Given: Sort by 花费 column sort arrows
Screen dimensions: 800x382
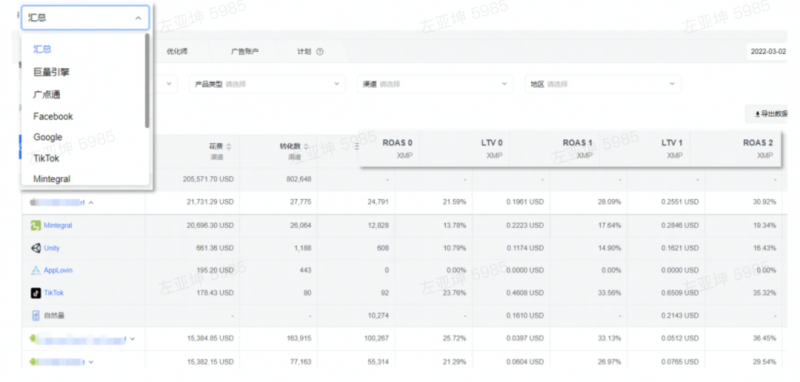Looking at the screenshot, I should [x=229, y=146].
